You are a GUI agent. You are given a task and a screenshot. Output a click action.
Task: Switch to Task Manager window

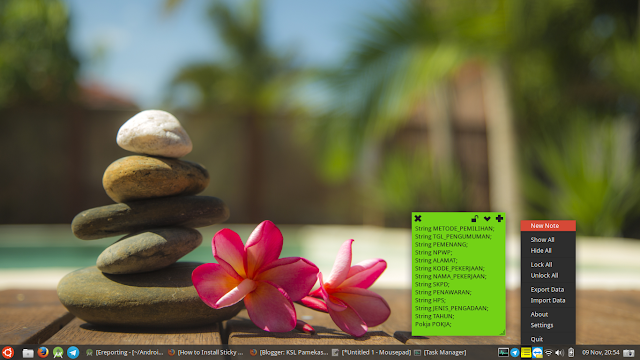440,352
